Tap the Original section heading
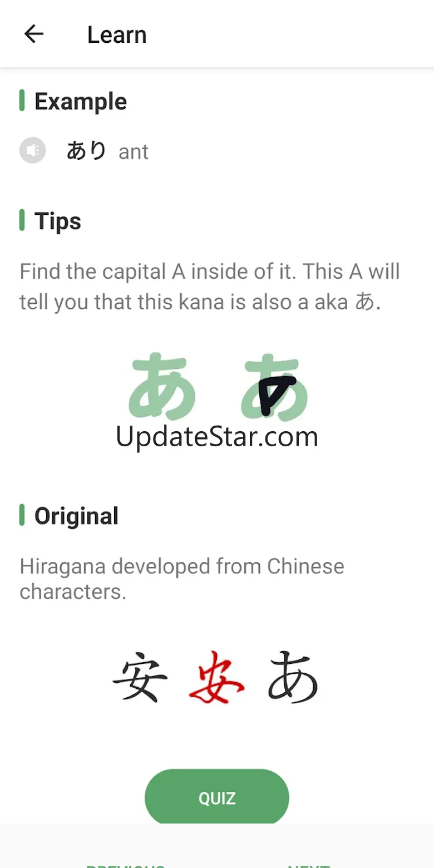Screen dimensions: 434x868 76,516
